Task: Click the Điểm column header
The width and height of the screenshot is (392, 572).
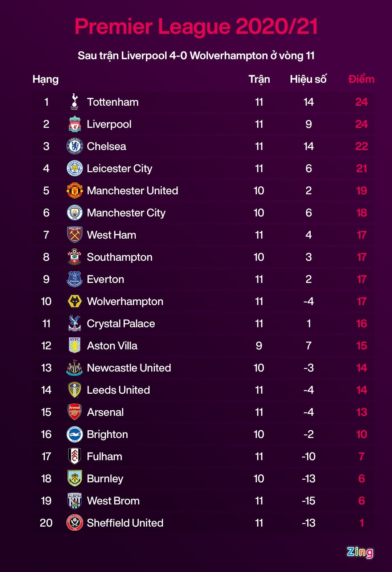Action: click(361, 79)
